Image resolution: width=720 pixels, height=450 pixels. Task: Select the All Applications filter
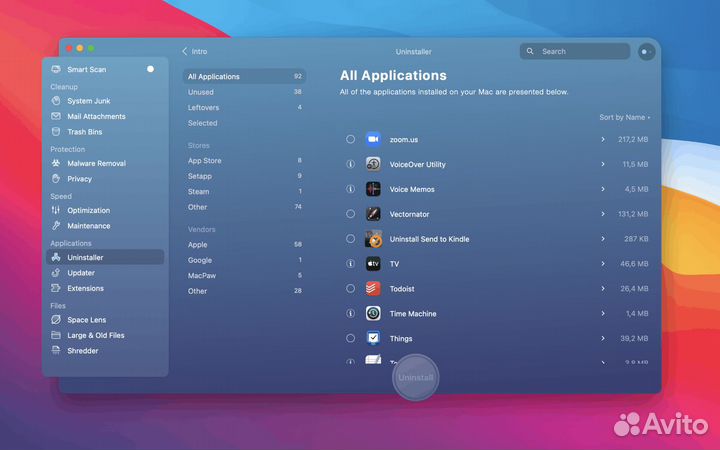tap(244, 76)
